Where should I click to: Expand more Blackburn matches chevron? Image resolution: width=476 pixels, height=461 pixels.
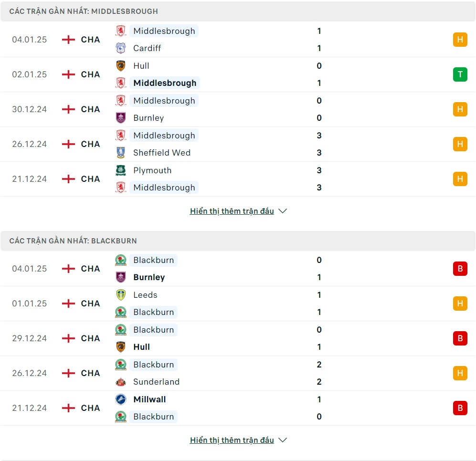pyautogui.click(x=283, y=440)
